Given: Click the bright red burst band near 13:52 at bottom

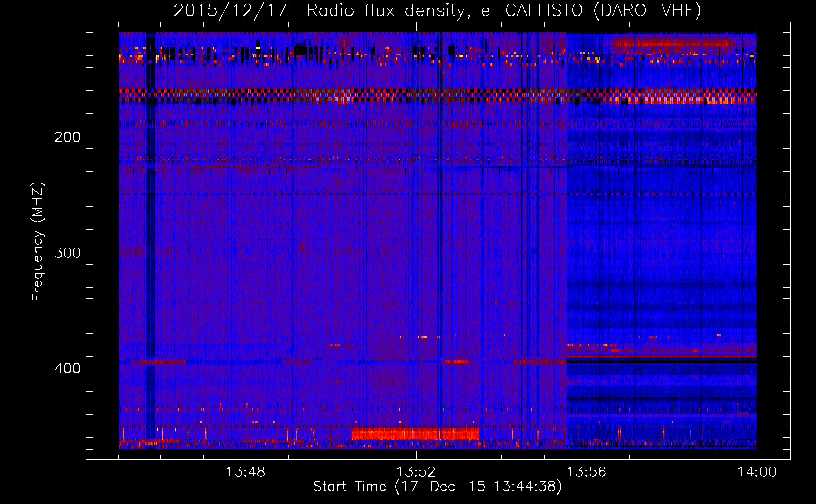Looking at the screenshot, I should (x=415, y=434).
